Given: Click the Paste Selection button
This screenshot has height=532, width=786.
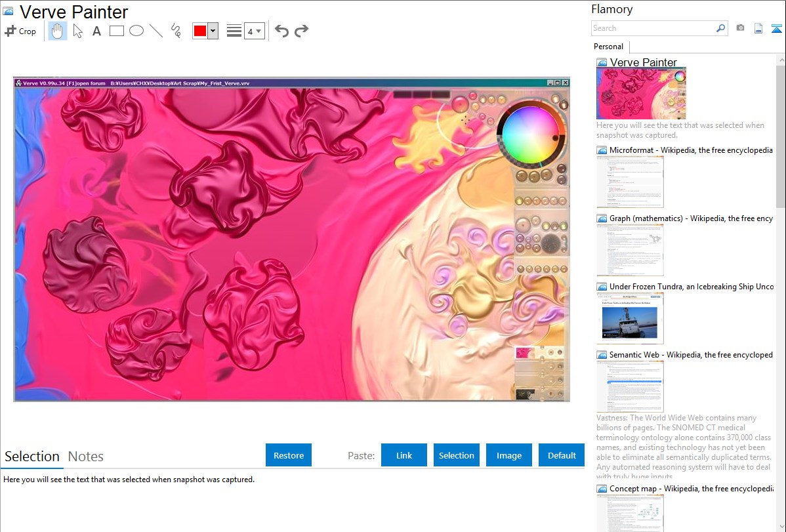Looking at the screenshot, I should [456, 455].
